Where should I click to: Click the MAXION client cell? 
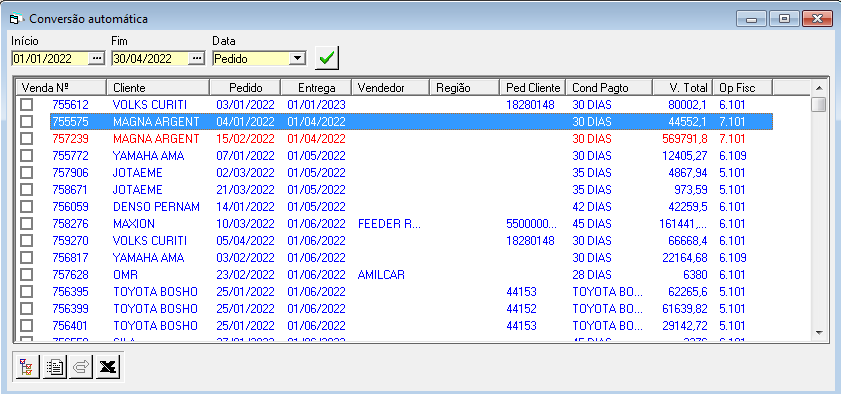pos(134,224)
